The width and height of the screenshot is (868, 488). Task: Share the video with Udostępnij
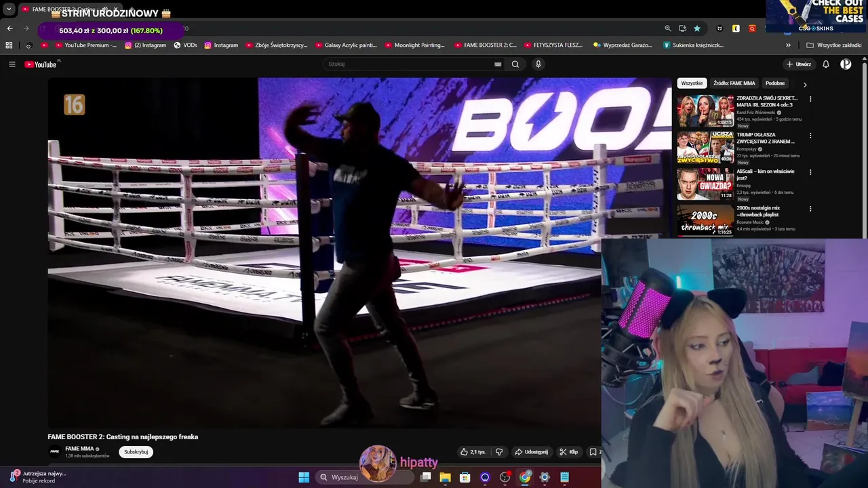click(531, 452)
